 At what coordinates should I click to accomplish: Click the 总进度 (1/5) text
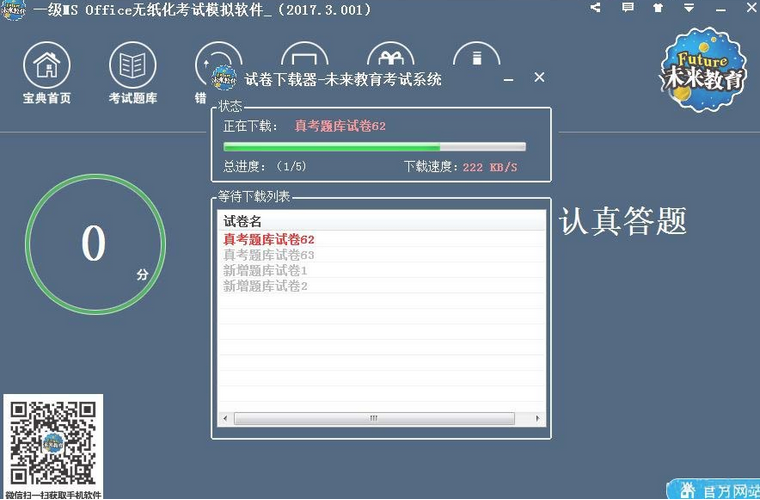click(265, 167)
